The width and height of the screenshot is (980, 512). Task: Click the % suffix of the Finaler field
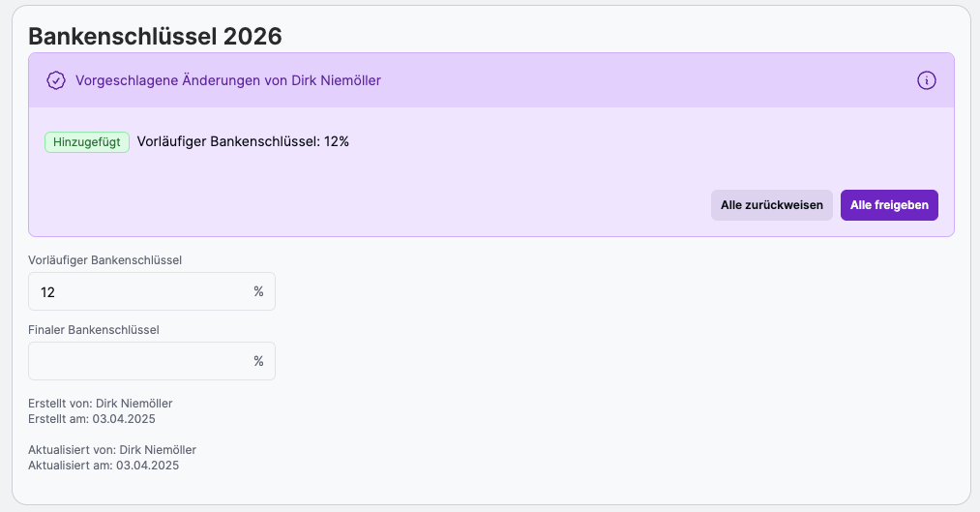coord(258,361)
